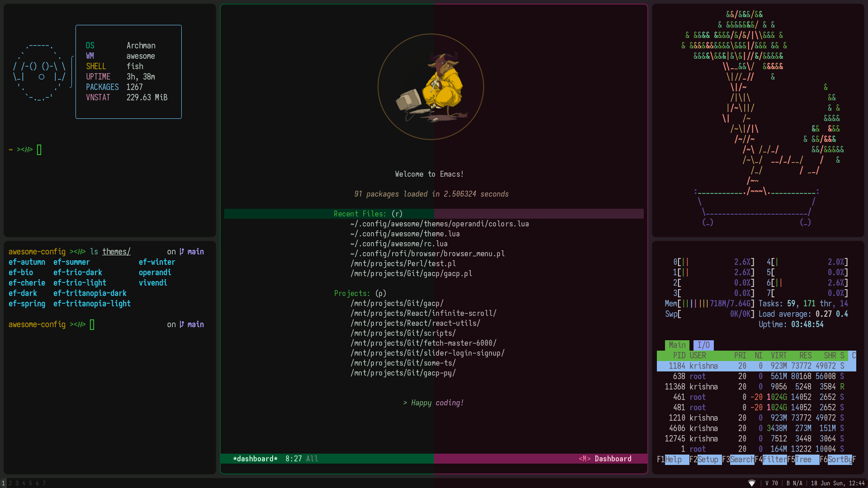This screenshot has width=868, height=488.
Task: Sort htop by RES column header
Action: point(805,356)
